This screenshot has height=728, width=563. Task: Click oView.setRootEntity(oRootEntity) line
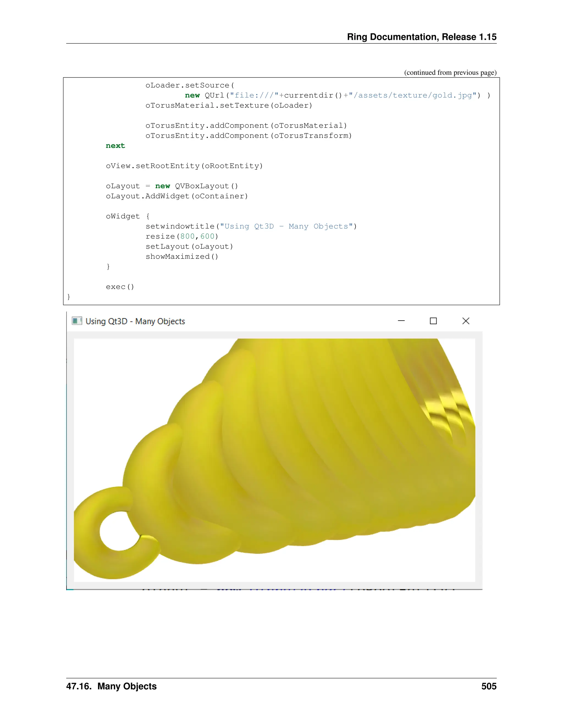(x=184, y=166)
